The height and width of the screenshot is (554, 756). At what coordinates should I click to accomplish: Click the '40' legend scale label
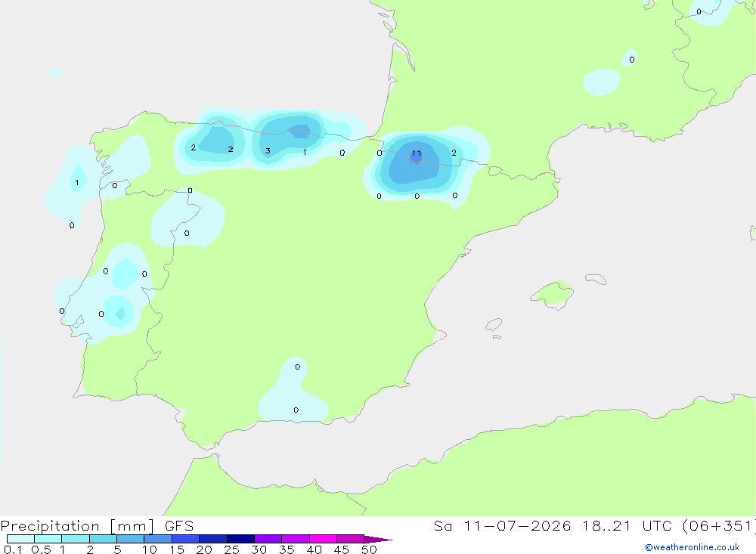tap(314, 549)
